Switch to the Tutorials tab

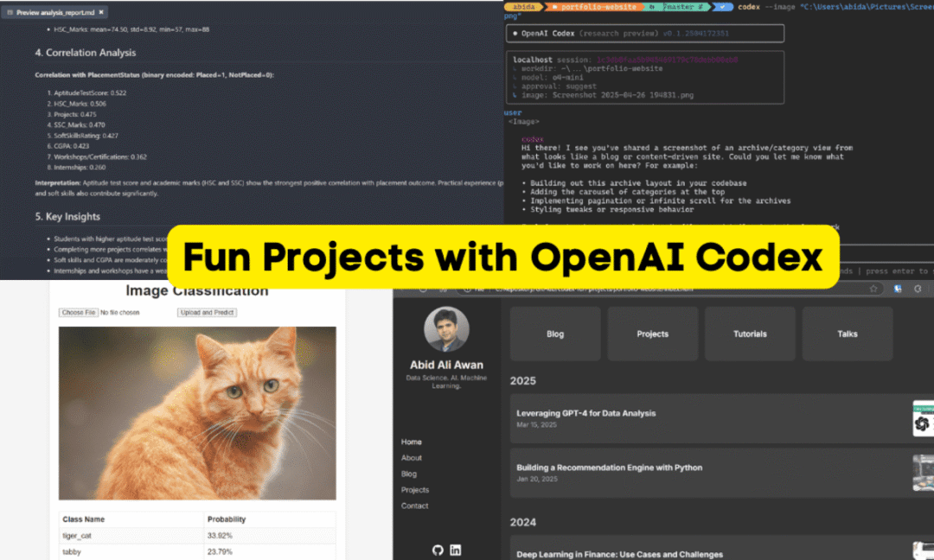749,334
